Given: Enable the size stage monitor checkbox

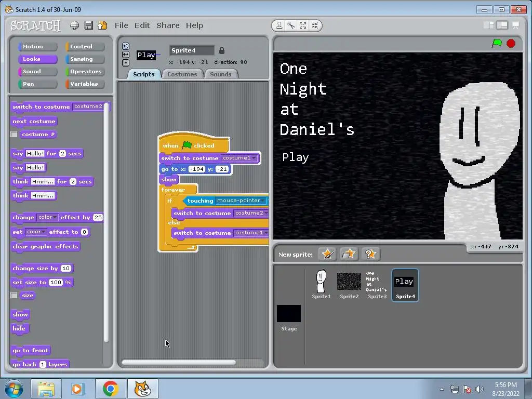Looking at the screenshot, I should tap(14, 295).
